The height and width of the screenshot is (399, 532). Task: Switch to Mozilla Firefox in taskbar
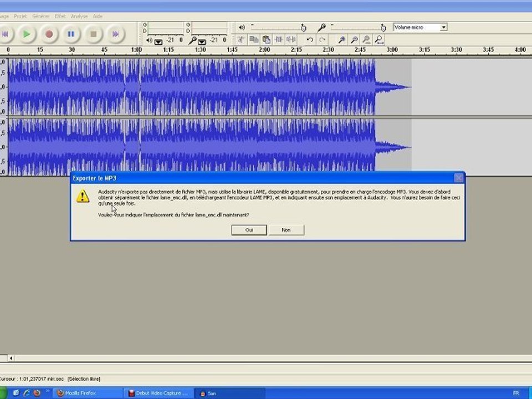click(88, 393)
